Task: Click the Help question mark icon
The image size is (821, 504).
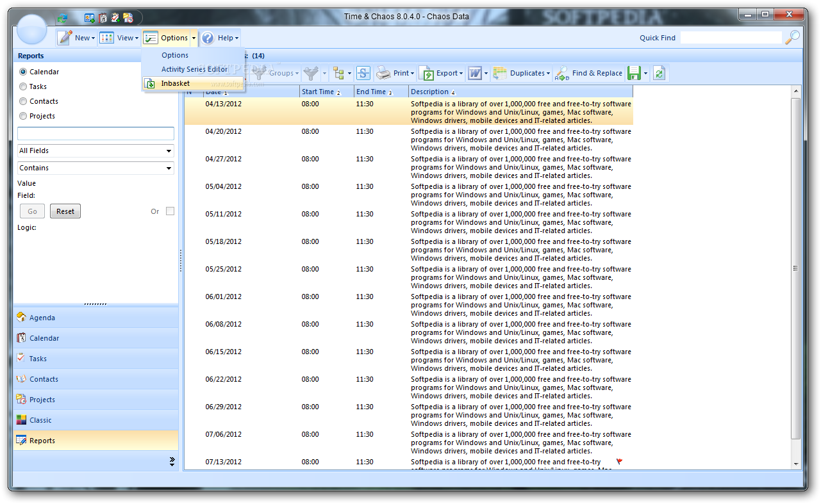Action: click(208, 38)
